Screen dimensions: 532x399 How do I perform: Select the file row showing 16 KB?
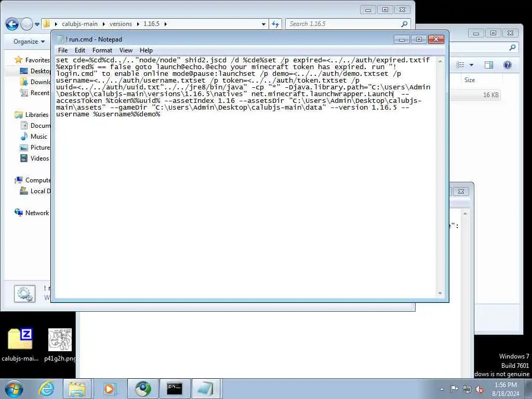point(475,95)
